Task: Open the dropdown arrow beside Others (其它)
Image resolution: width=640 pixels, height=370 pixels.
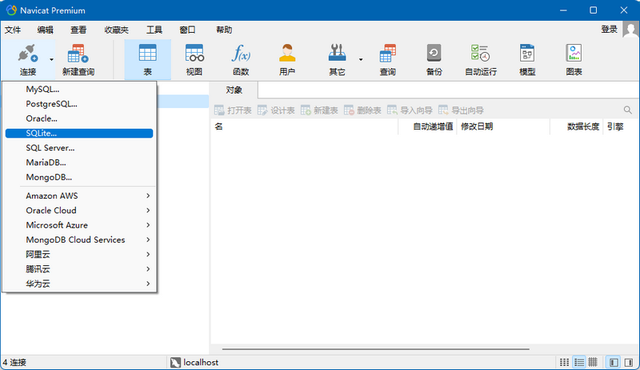Action: click(x=361, y=60)
